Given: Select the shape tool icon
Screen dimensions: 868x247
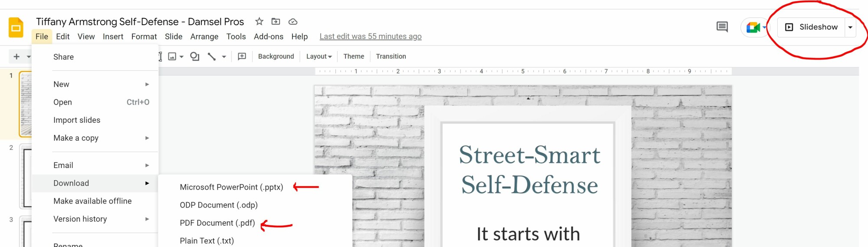Looking at the screenshot, I should pyautogui.click(x=195, y=56).
